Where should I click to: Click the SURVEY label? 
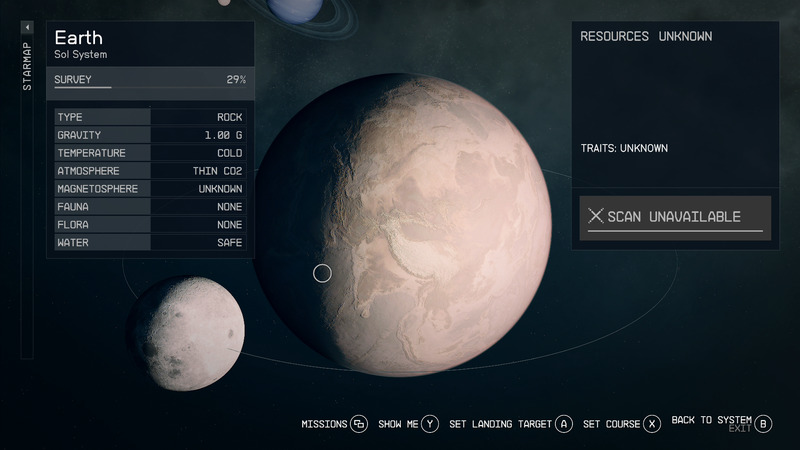pyautogui.click(x=73, y=80)
